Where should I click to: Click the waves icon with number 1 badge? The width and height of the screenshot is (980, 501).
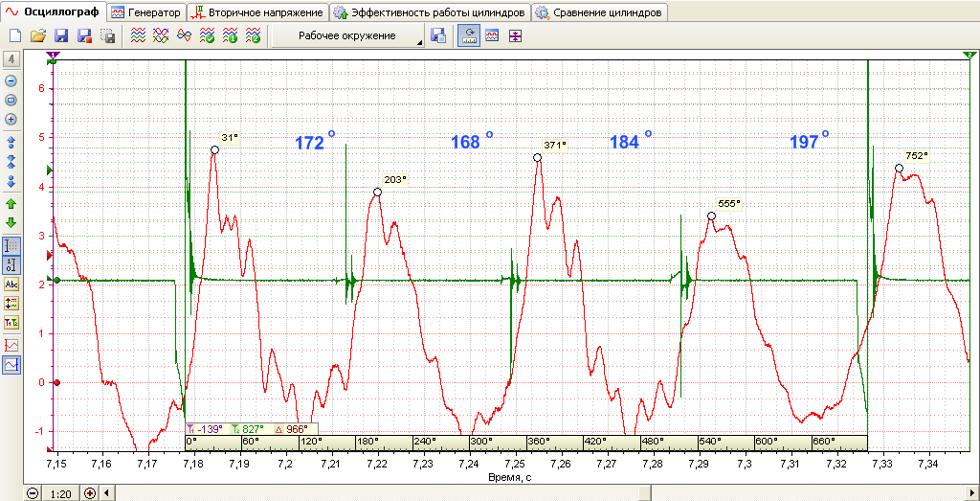pos(230,36)
